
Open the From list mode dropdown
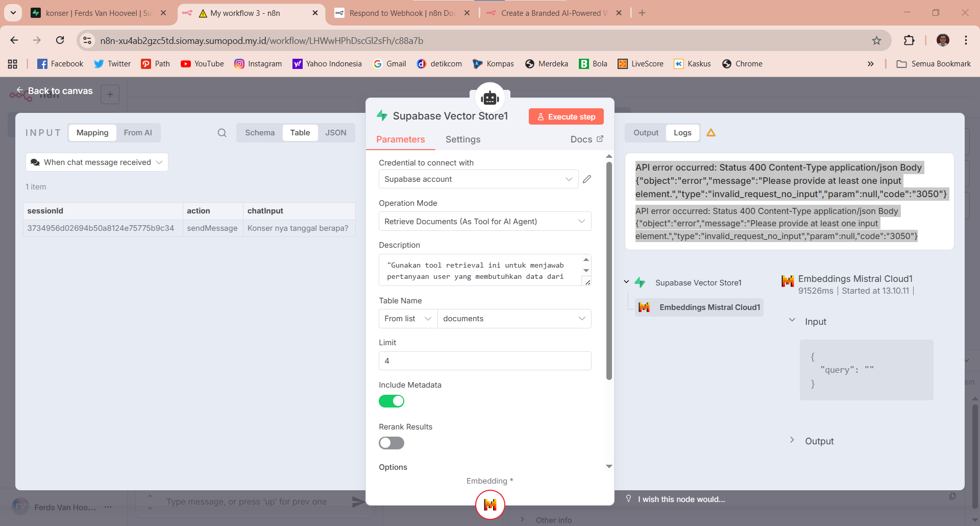pos(408,319)
